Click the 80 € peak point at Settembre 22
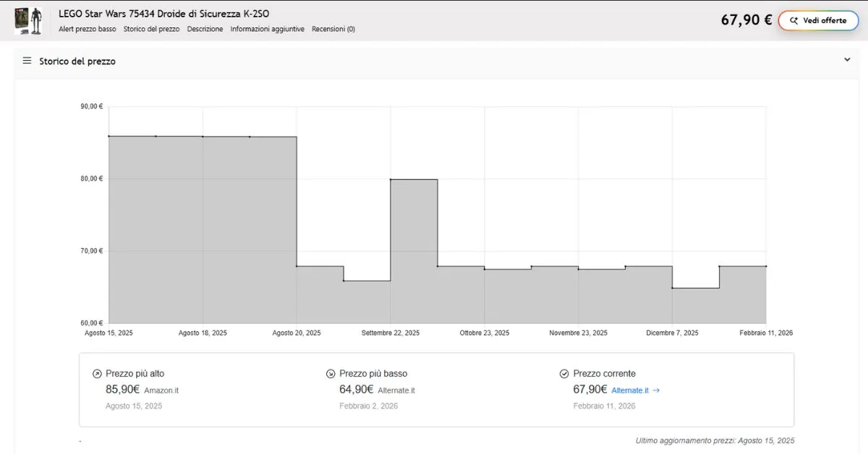 [x=391, y=179]
